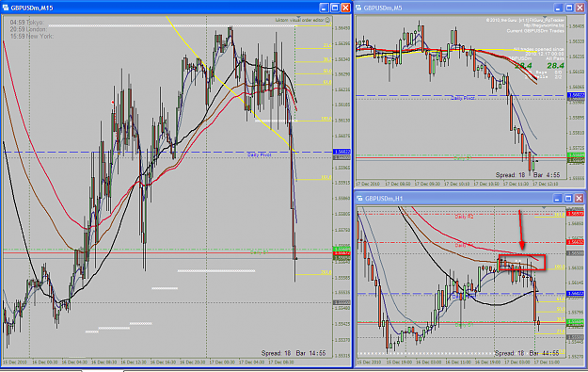This screenshot has width=588, height=372.
Task: Minimize the GBPUSDm,M15 chart window
Action: click(324, 8)
